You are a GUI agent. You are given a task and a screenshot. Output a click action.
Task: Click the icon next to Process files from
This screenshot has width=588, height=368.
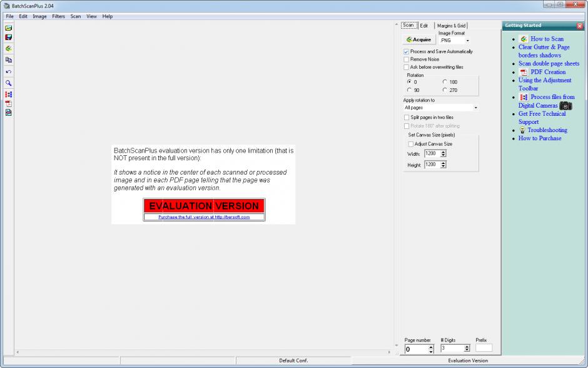pos(524,97)
